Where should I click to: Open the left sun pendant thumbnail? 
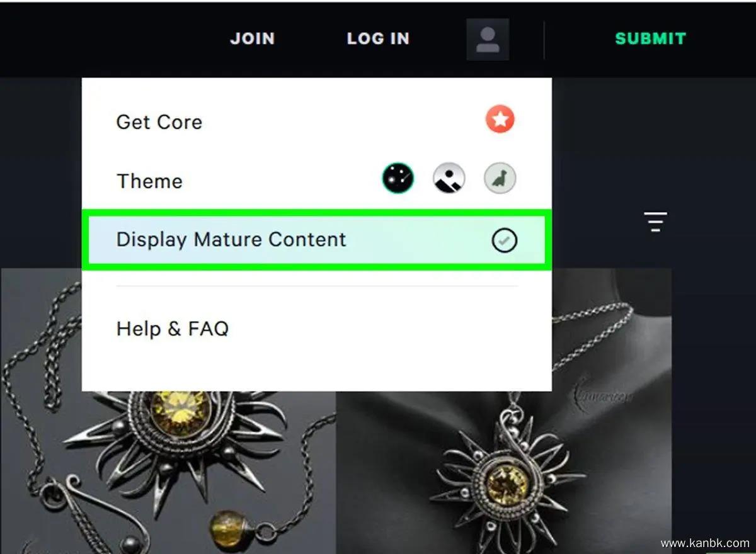click(168, 411)
